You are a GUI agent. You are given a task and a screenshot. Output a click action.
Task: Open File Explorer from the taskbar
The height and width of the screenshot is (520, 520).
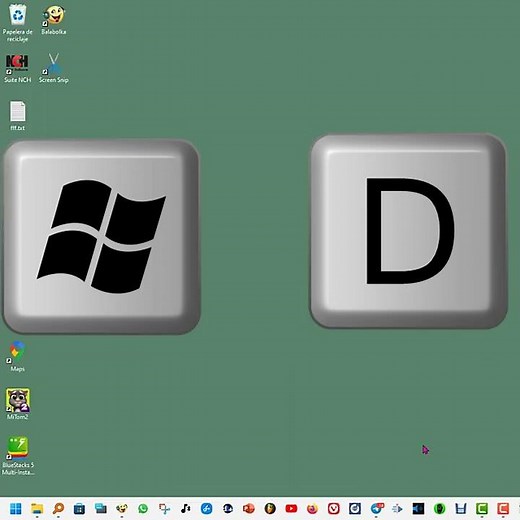pos(37,509)
